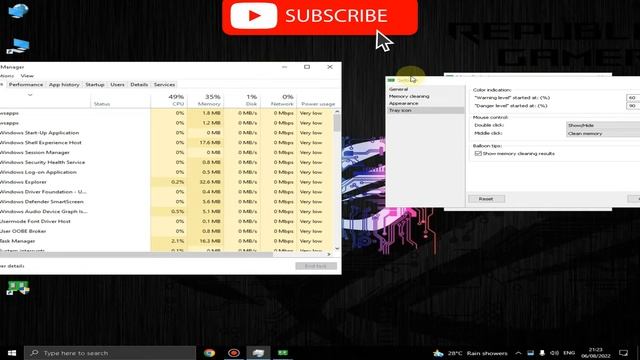Select Windows Audio Device Graph row
This screenshot has width=640, height=360.
(167, 211)
